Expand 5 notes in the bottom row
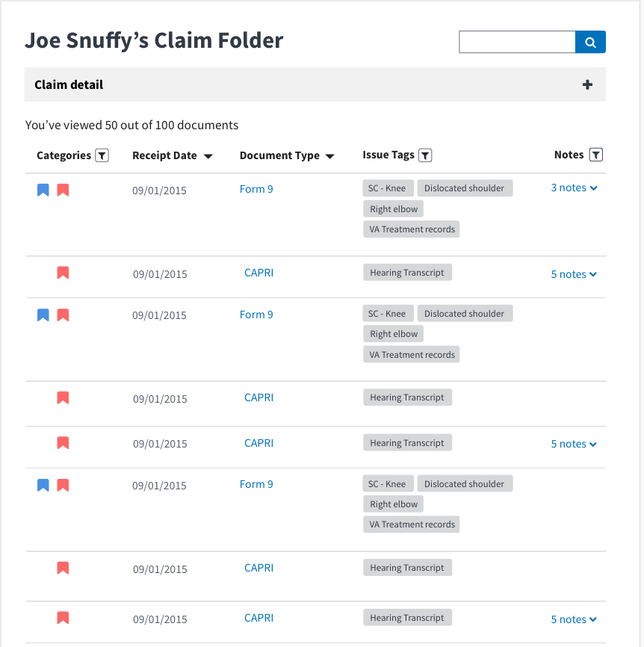 click(x=574, y=619)
